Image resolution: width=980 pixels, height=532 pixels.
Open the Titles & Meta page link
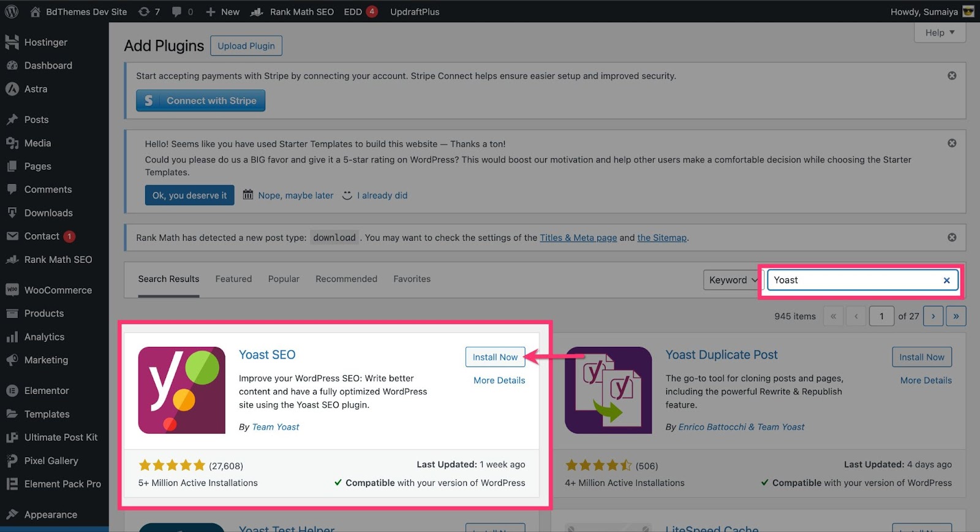(x=578, y=238)
